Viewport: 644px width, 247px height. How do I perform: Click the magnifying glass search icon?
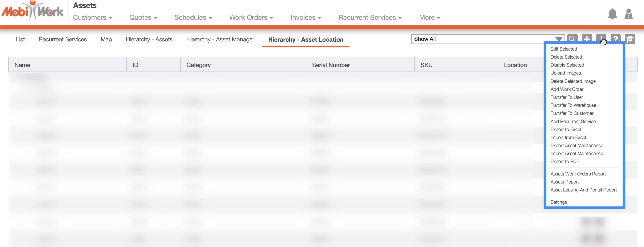572,39
